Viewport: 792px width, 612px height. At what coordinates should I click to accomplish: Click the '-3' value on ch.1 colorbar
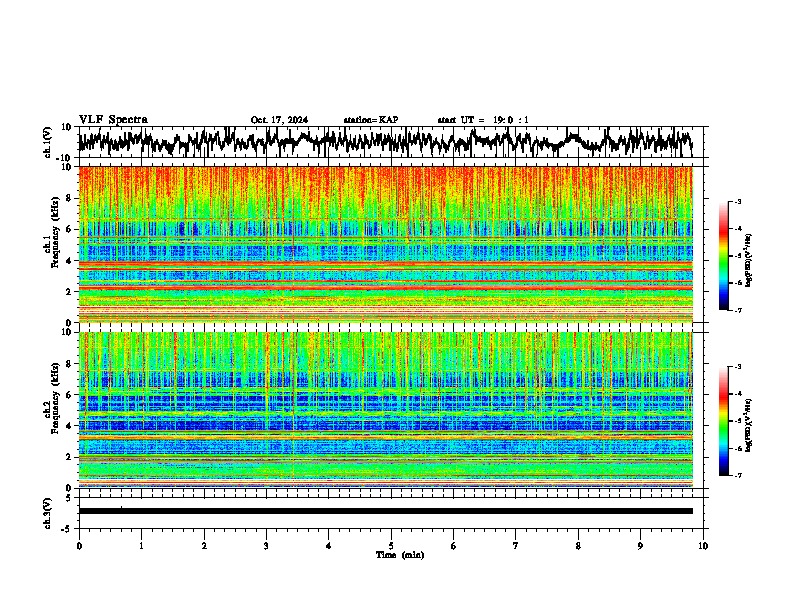pos(738,202)
